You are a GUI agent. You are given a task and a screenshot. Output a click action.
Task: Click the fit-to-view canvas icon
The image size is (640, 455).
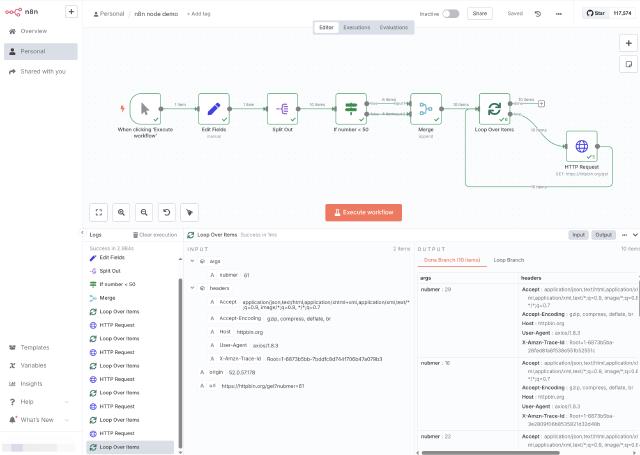click(98, 212)
